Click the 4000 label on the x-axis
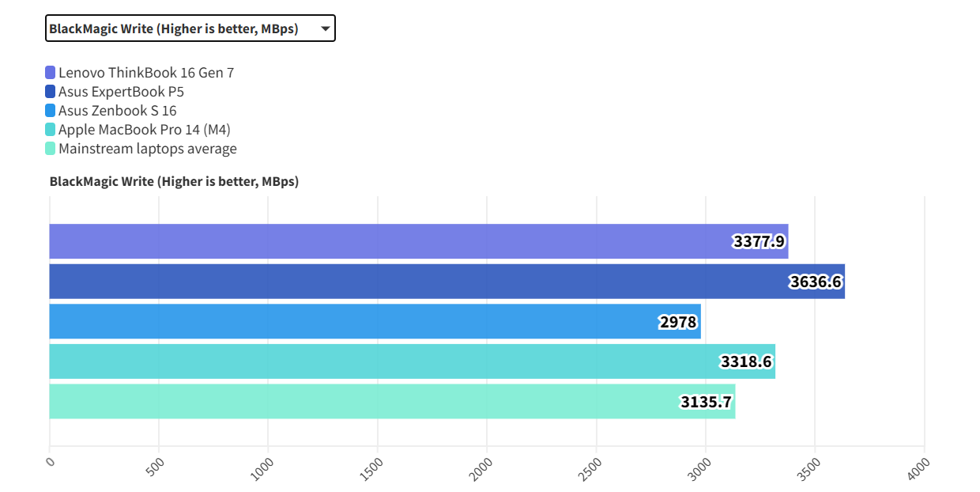The image size is (980, 492). point(919,467)
